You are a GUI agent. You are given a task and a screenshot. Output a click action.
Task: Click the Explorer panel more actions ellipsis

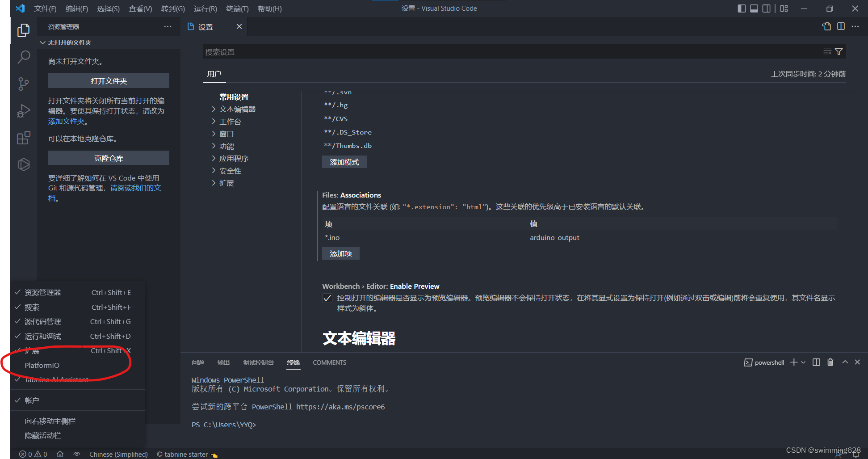point(168,26)
